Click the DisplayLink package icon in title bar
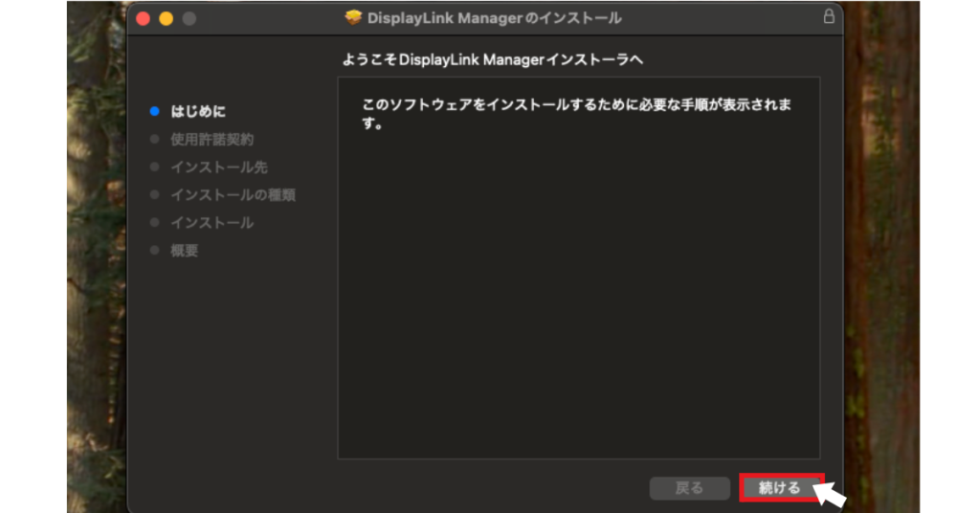980x513 pixels. pos(354,18)
